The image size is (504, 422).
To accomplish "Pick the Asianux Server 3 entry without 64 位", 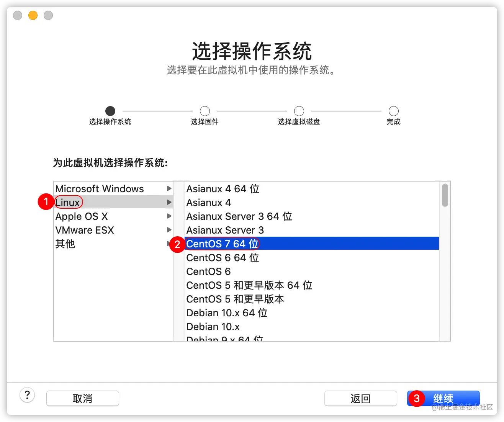I will 312,230.
